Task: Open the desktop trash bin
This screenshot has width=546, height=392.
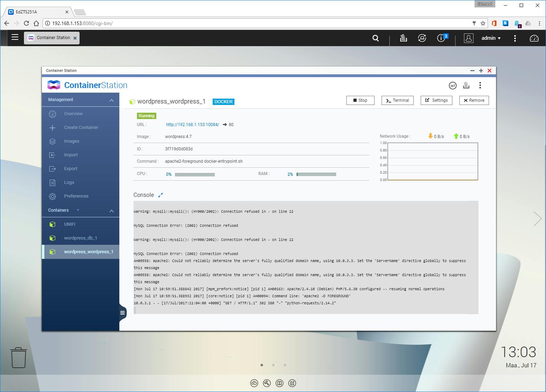Action: pos(18,358)
